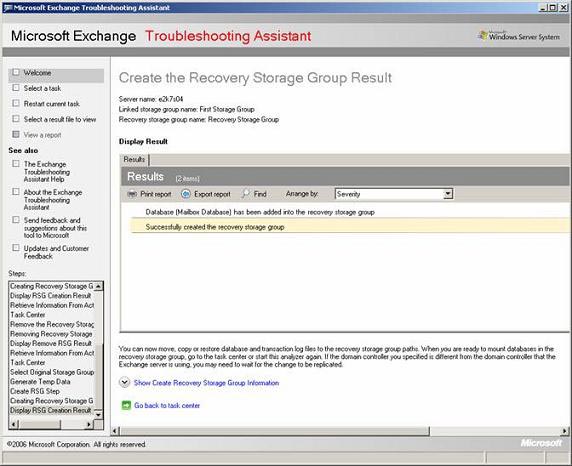
Task: Open About the Exchange Troubleshooting Assistant
Action: tap(53, 200)
